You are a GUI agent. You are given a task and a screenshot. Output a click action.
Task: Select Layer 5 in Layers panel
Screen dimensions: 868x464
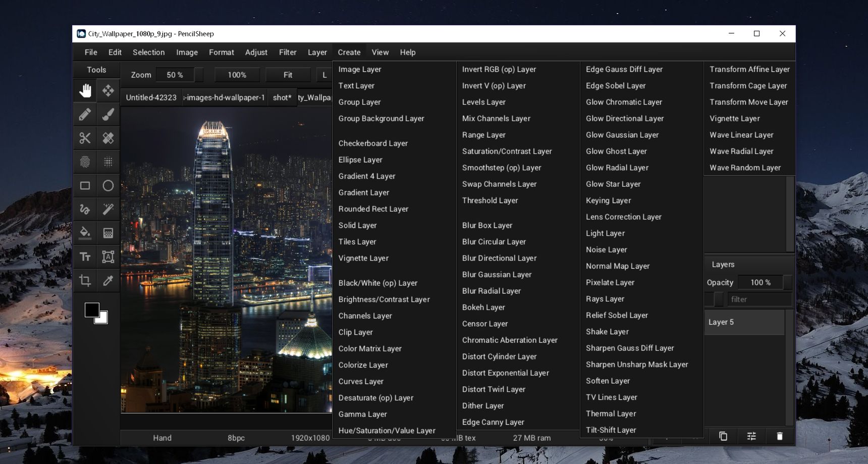pos(744,322)
